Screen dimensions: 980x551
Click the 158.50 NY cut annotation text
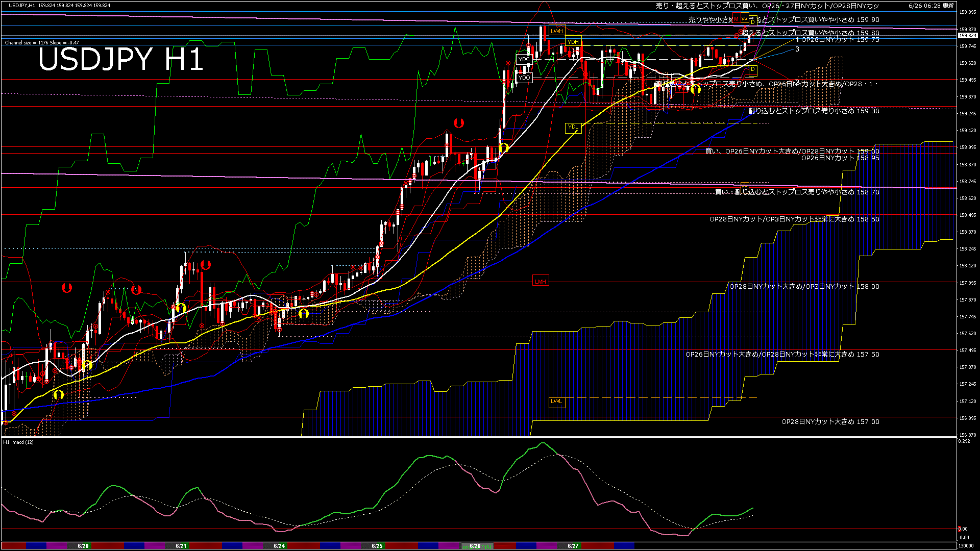pyautogui.click(x=794, y=219)
